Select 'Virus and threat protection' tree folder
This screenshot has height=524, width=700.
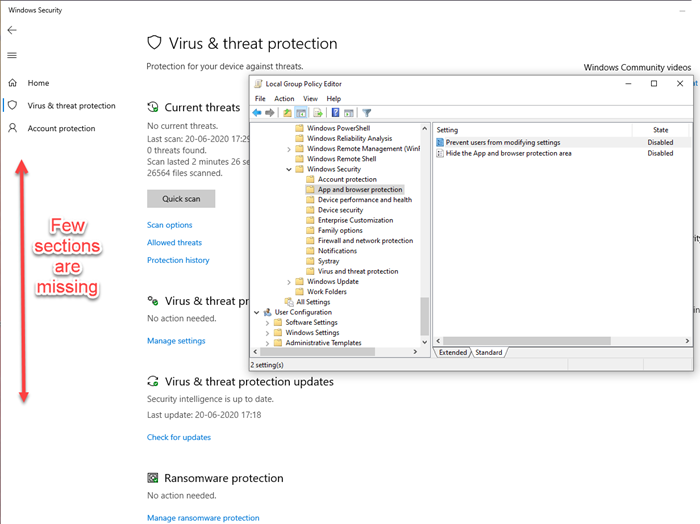[x=358, y=271]
